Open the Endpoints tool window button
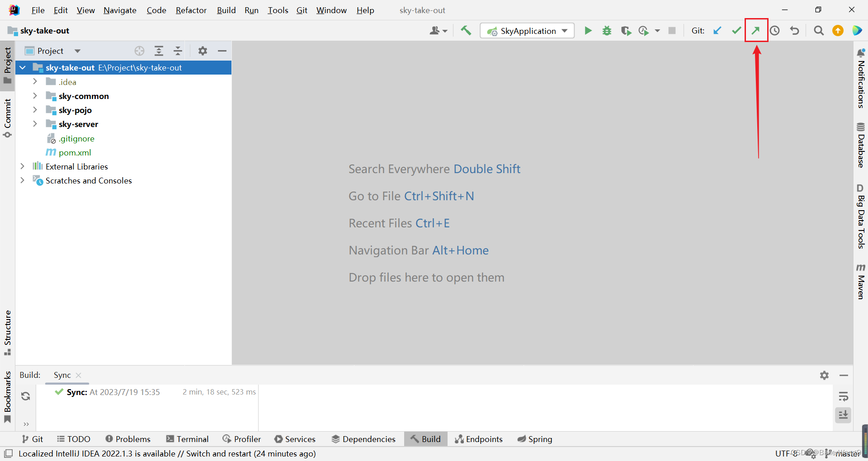868x461 pixels. tap(479, 439)
